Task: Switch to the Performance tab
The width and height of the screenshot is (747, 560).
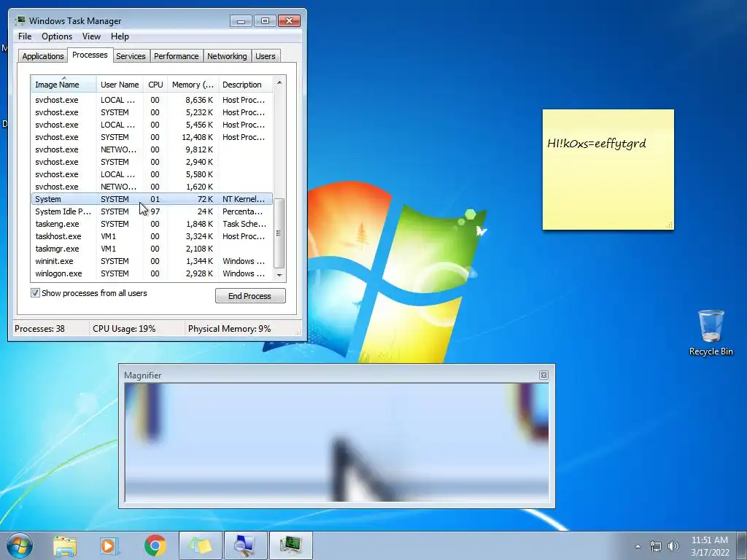Action: pos(176,56)
